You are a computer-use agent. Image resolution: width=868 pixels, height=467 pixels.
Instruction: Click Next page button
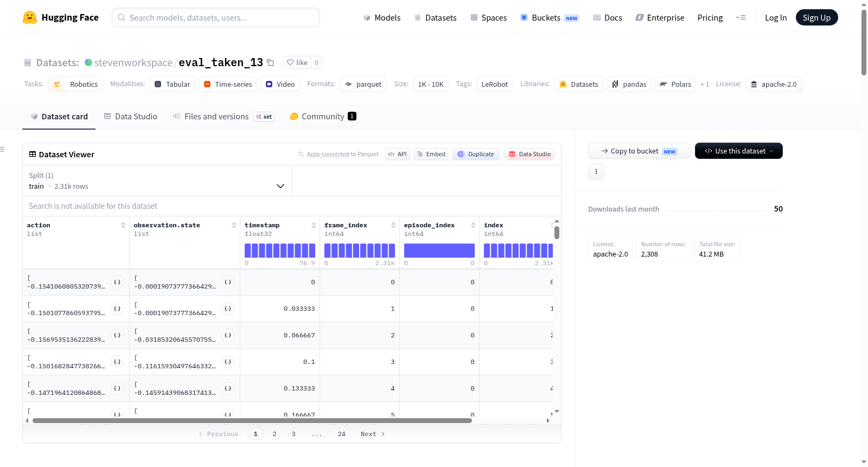[373, 434]
